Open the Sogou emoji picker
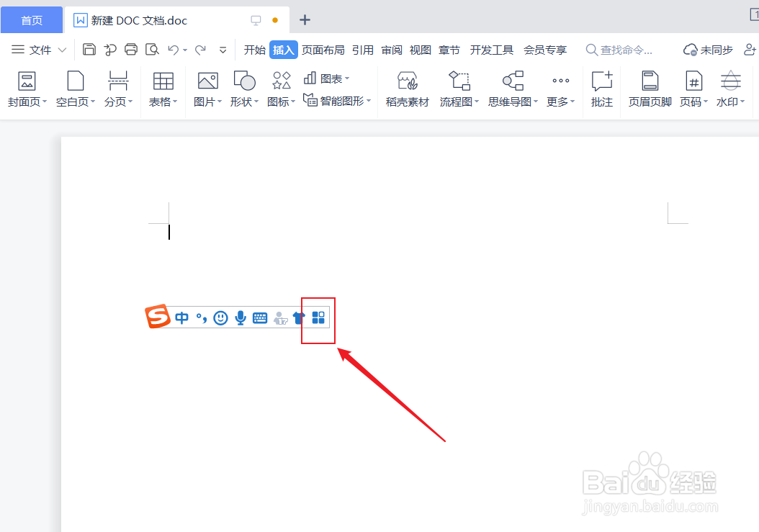The image size is (759, 532). tap(220, 319)
